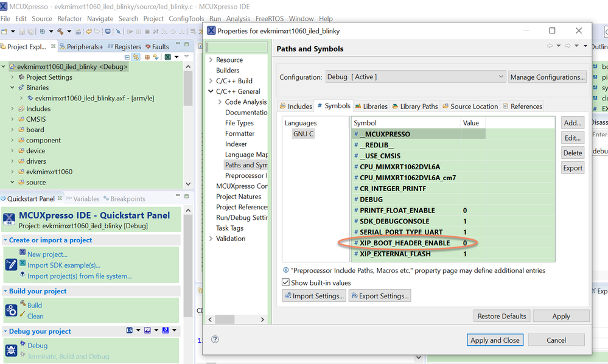
Task: Maximize the Quickstart Panel view
Action: (x=186, y=196)
